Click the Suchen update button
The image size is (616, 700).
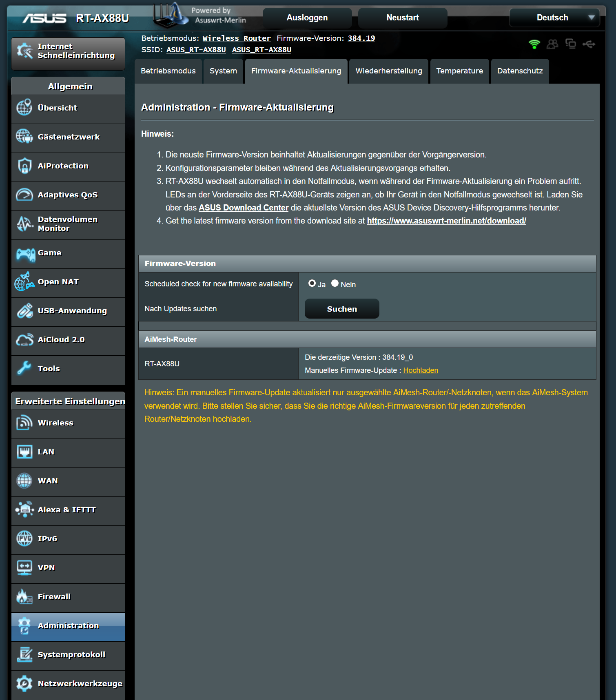coord(342,309)
